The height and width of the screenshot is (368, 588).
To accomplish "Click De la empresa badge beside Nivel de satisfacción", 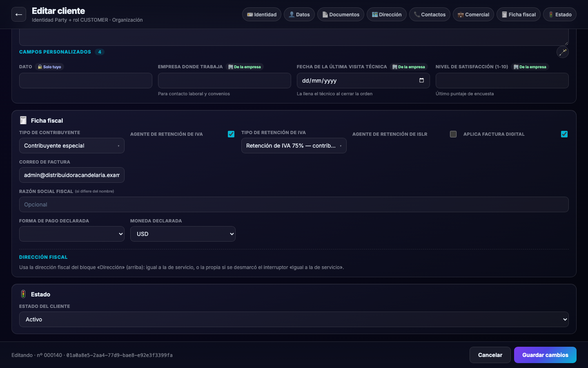I will click(x=530, y=67).
